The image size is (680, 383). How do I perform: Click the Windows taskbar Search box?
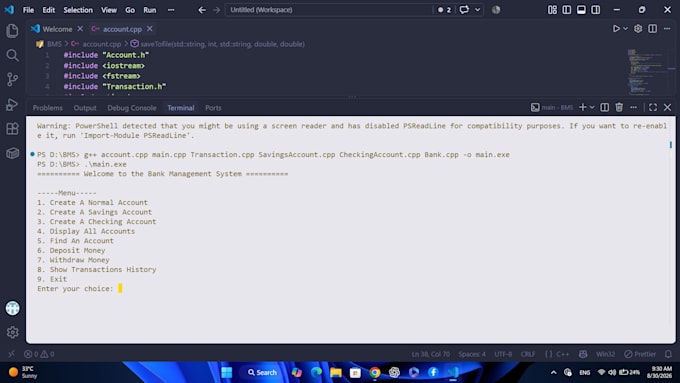pyautogui.click(x=262, y=372)
